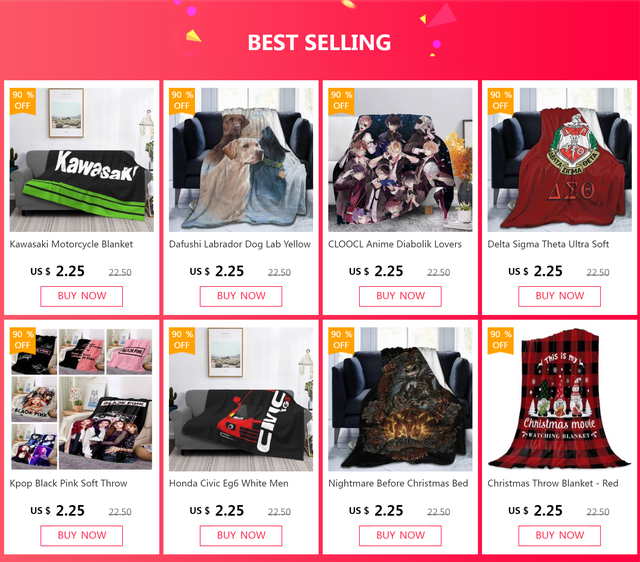Click BUY NOW under Dafushi Labrador blanket
This screenshot has width=640, height=562.
pos(241,296)
